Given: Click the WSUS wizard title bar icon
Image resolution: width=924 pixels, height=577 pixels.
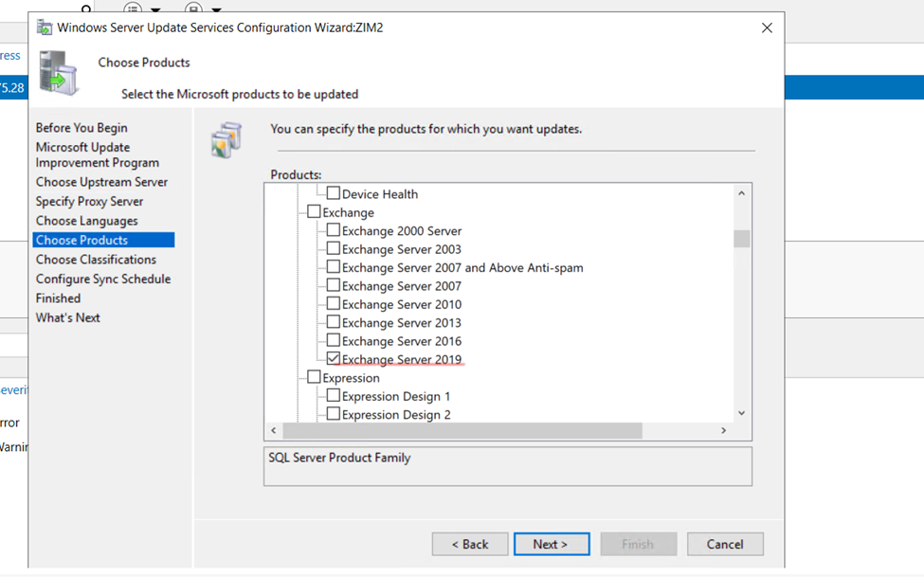Looking at the screenshot, I should click(45, 27).
